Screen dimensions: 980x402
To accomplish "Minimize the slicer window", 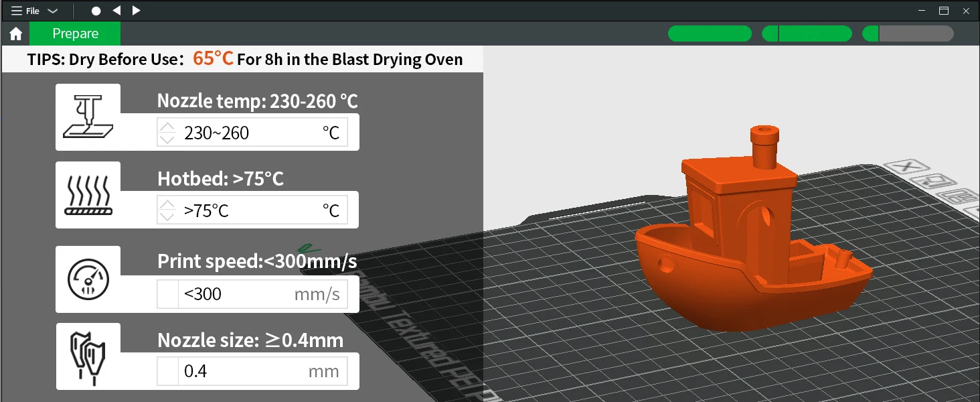I will (922, 11).
